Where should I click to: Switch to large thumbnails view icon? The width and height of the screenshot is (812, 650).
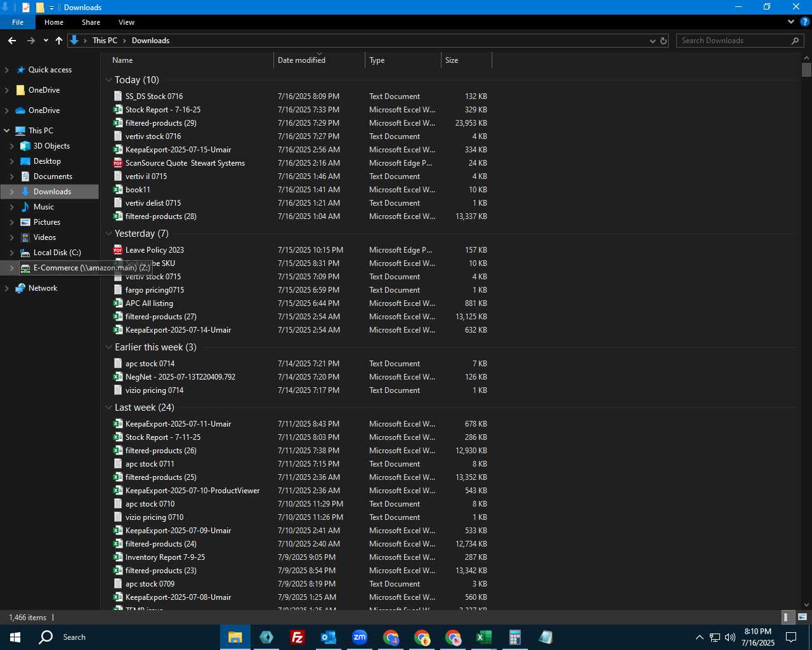point(802,617)
